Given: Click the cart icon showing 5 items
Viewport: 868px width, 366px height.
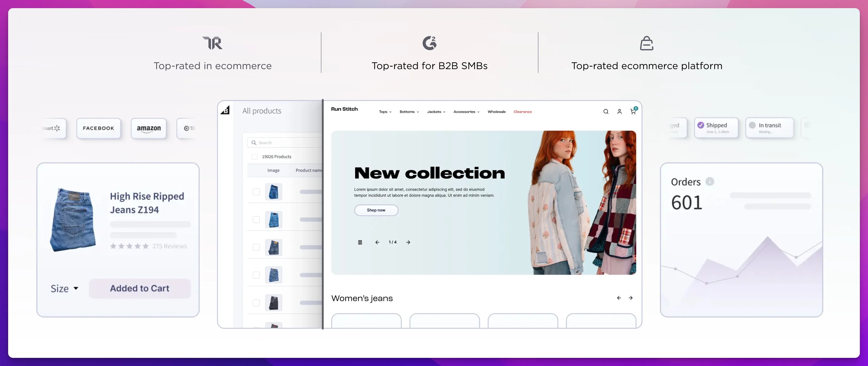Looking at the screenshot, I should point(633,111).
